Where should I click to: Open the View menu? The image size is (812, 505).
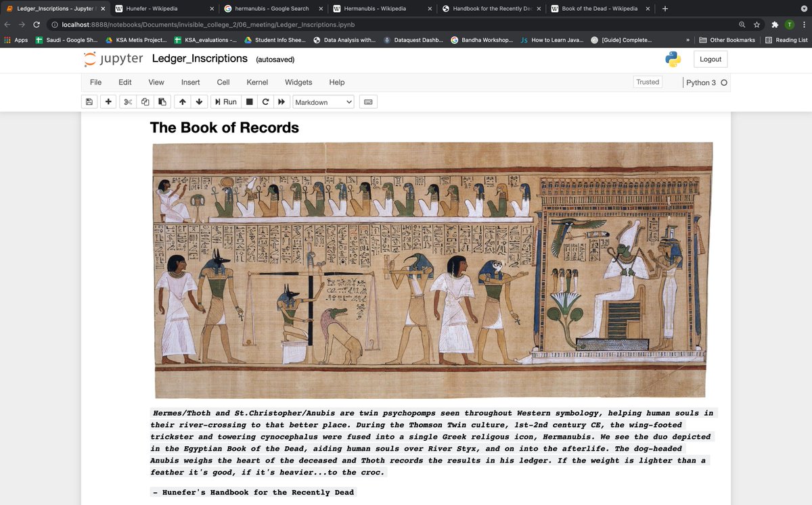[x=156, y=82]
